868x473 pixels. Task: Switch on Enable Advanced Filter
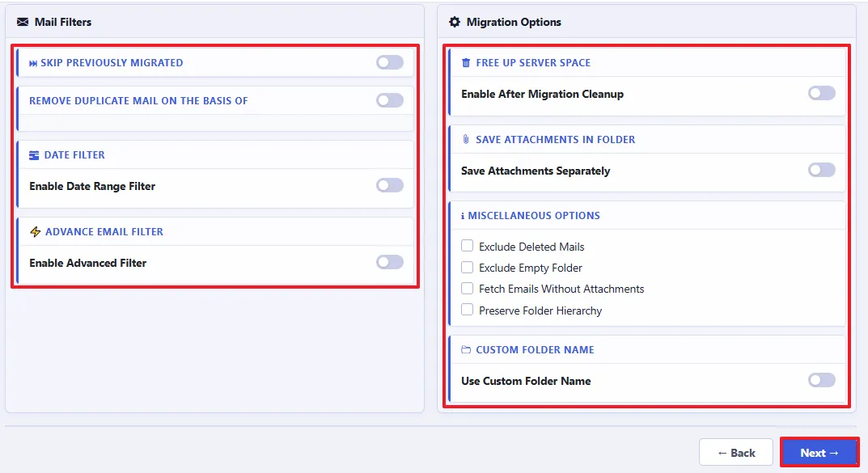[390, 262]
